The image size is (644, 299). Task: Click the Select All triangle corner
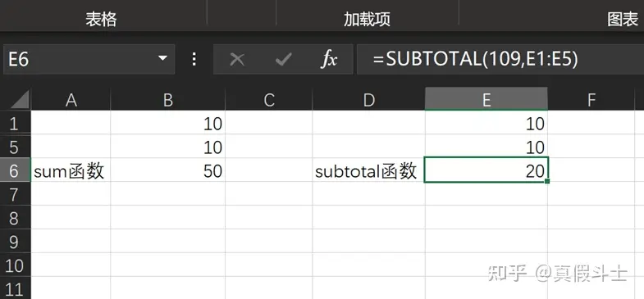point(16,99)
